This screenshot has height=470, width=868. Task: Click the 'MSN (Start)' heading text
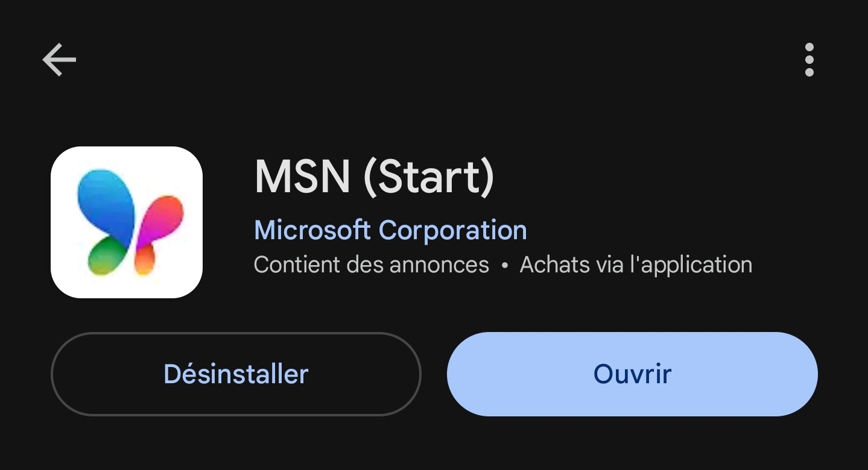pyautogui.click(x=374, y=177)
